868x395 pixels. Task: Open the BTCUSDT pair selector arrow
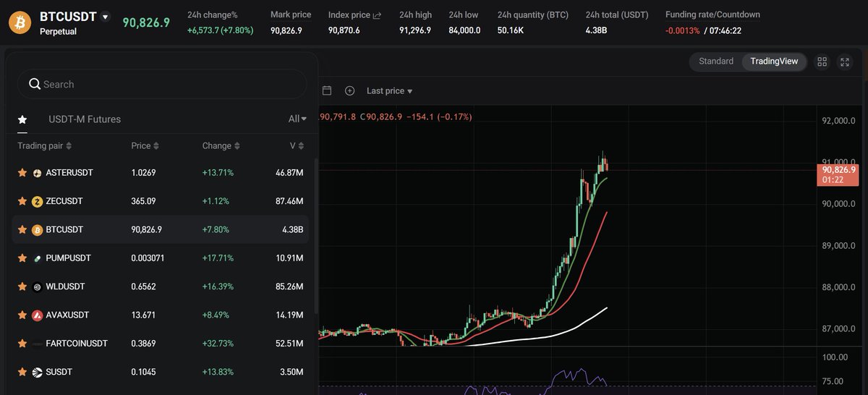106,17
